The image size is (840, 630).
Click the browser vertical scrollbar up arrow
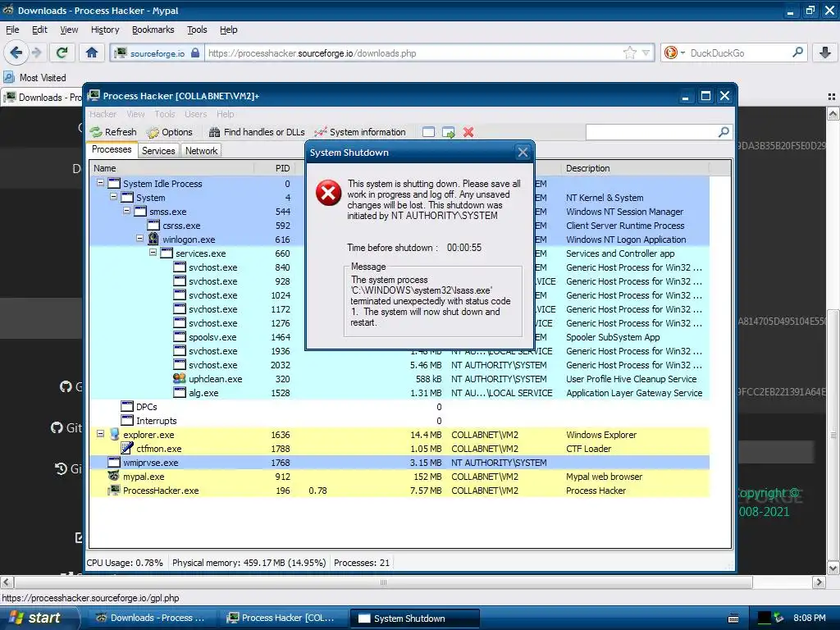click(833, 113)
